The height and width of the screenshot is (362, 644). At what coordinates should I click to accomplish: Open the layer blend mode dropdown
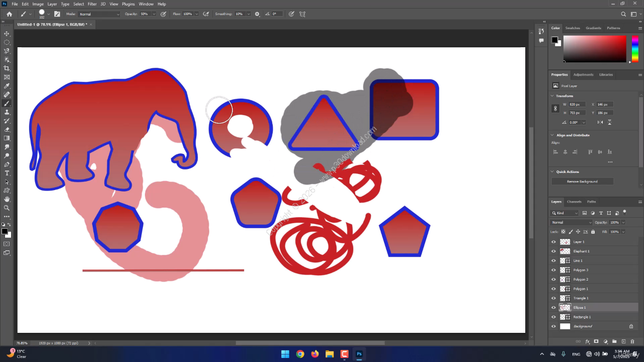click(x=572, y=222)
